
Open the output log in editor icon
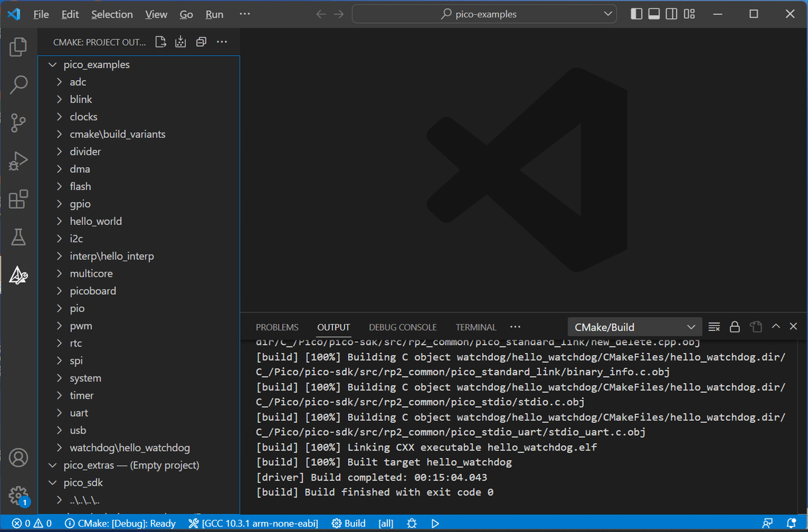tap(755, 327)
